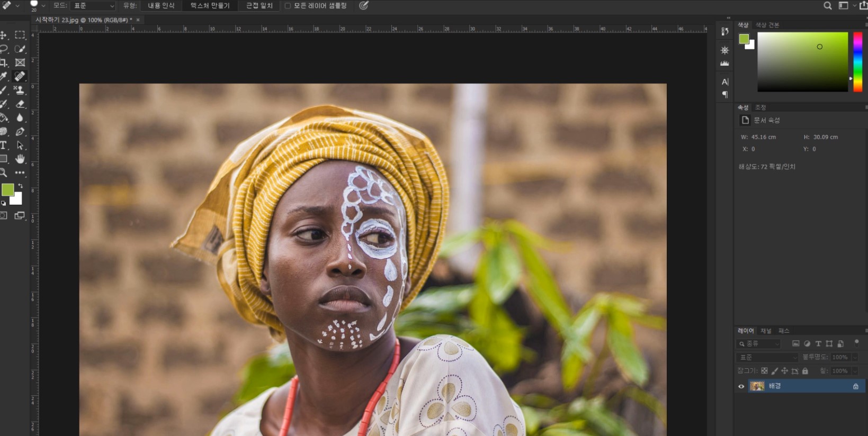Open the 모드 표준 dropdown in options bar
868x436 pixels.
(93, 6)
